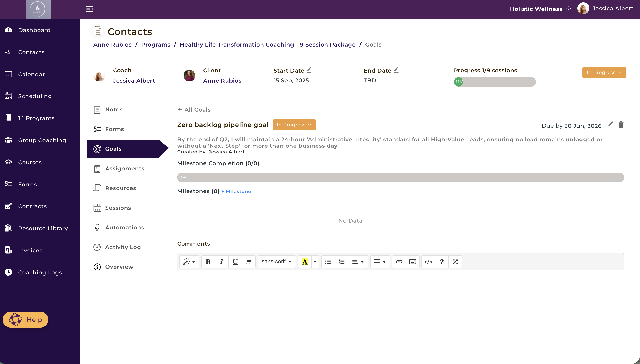Image resolution: width=640 pixels, height=364 pixels.
Task: Click the insert picture toolbar icon
Action: tap(412, 262)
